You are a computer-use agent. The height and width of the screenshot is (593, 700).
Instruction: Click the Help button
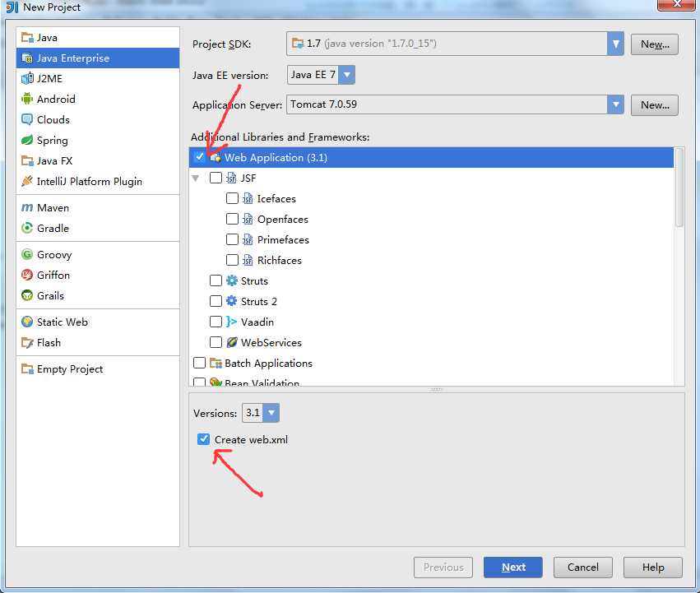[x=652, y=568]
